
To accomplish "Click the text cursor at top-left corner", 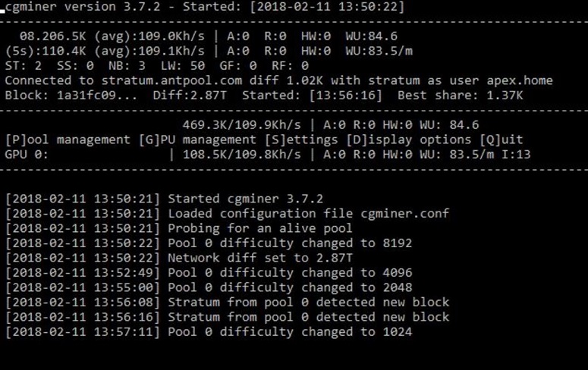I will [x=3, y=11].
